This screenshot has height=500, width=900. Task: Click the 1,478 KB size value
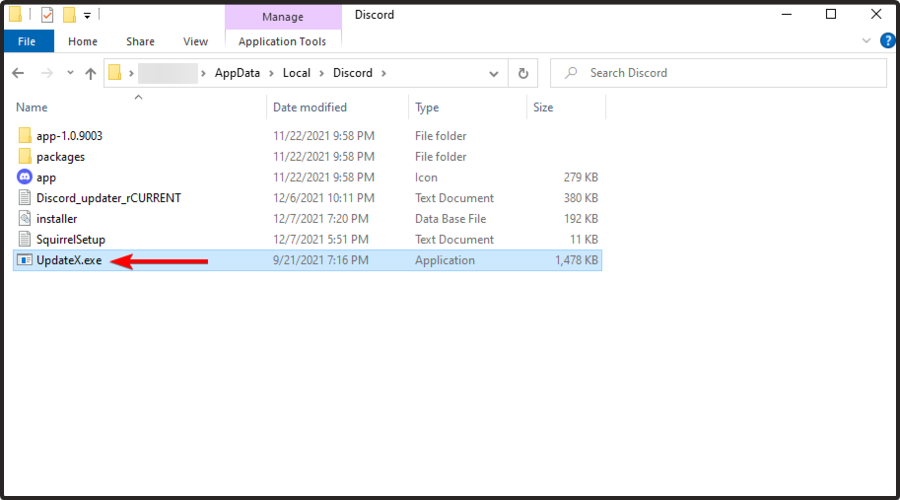click(x=576, y=260)
